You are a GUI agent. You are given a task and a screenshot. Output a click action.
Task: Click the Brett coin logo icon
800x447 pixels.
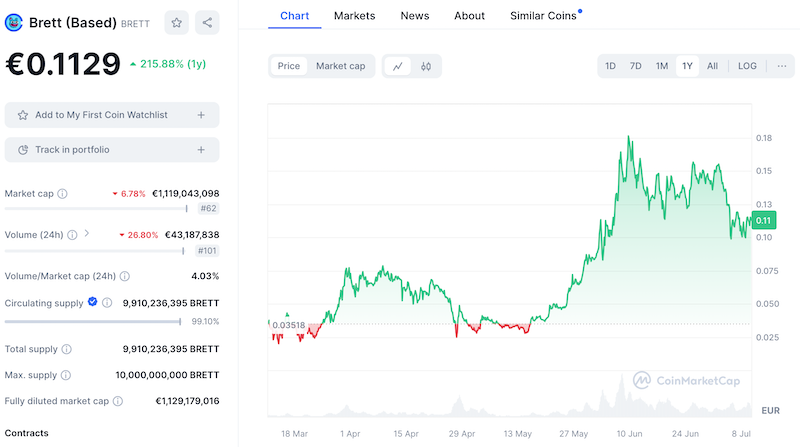pos(14,22)
